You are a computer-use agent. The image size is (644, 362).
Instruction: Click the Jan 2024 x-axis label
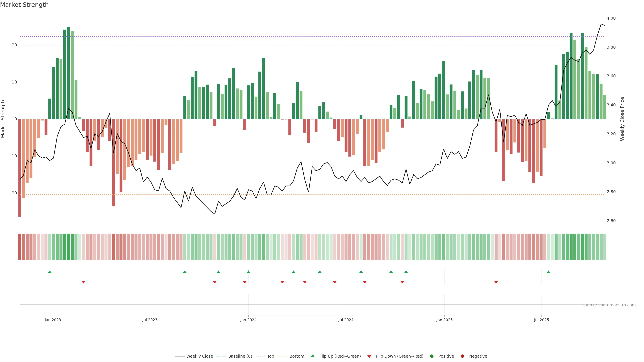click(x=248, y=320)
